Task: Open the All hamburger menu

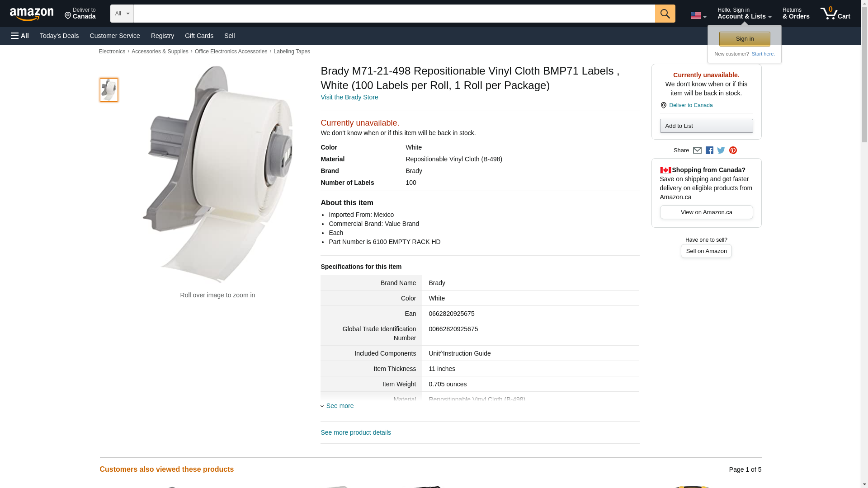Action: tap(20, 36)
